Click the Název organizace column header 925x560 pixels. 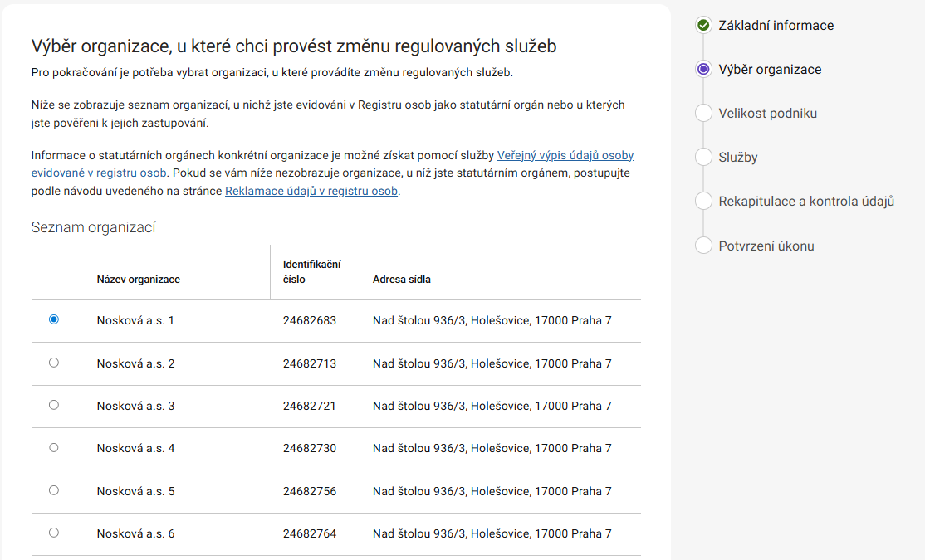[x=138, y=279]
